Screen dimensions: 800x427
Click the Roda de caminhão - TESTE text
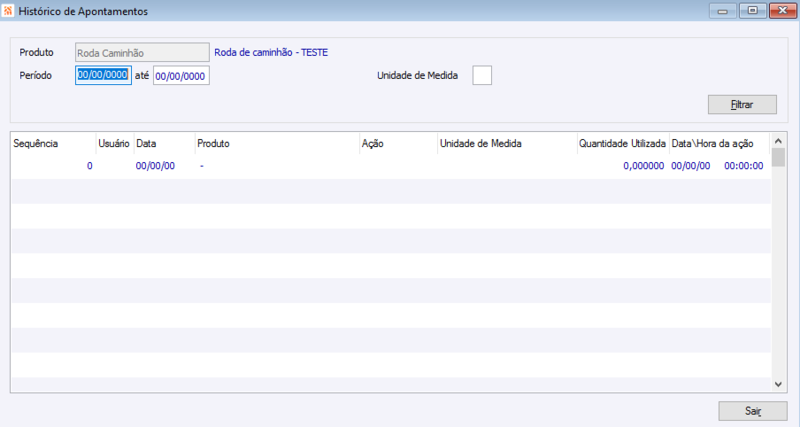(271, 53)
